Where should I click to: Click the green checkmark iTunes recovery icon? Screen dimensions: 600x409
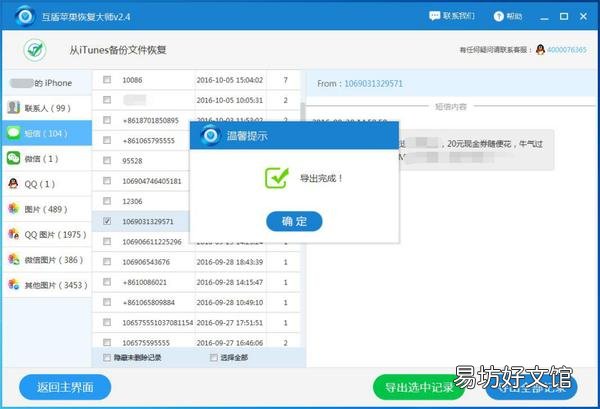click(x=35, y=50)
